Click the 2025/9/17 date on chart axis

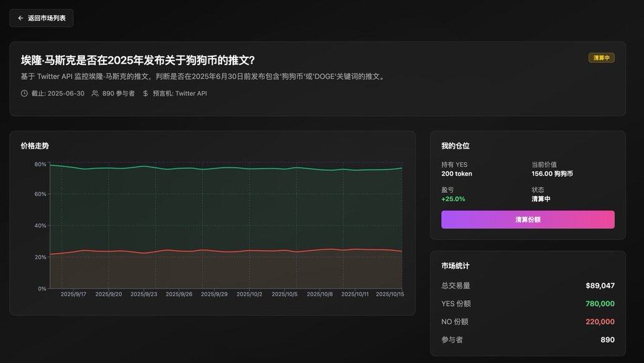click(x=74, y=294)
